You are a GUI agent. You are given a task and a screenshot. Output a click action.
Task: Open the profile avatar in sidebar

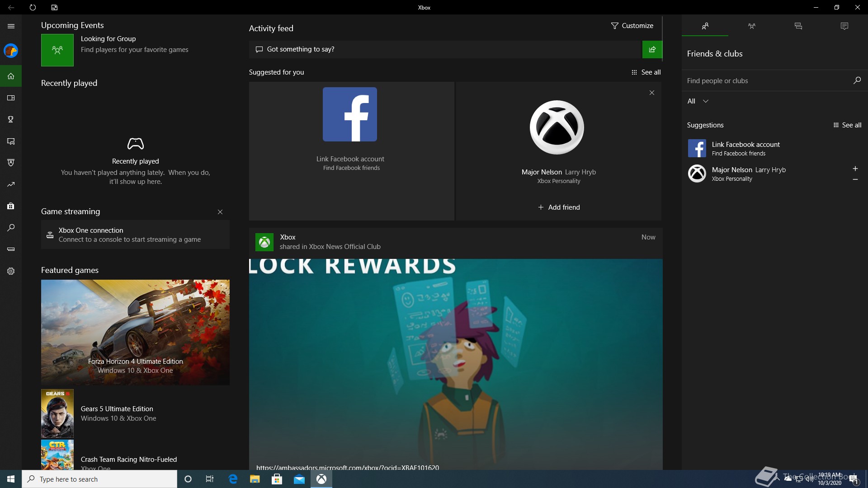click(x=11, y=51)
